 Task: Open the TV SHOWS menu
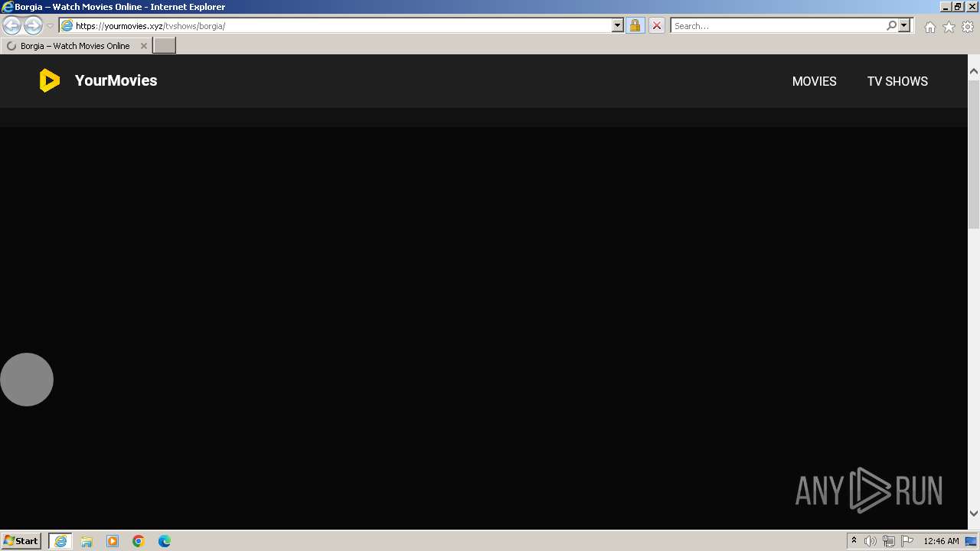[x=897, y=81]
